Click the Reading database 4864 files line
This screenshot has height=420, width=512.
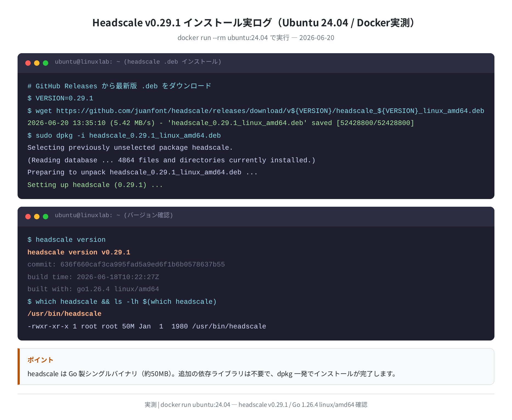[171, 160]
